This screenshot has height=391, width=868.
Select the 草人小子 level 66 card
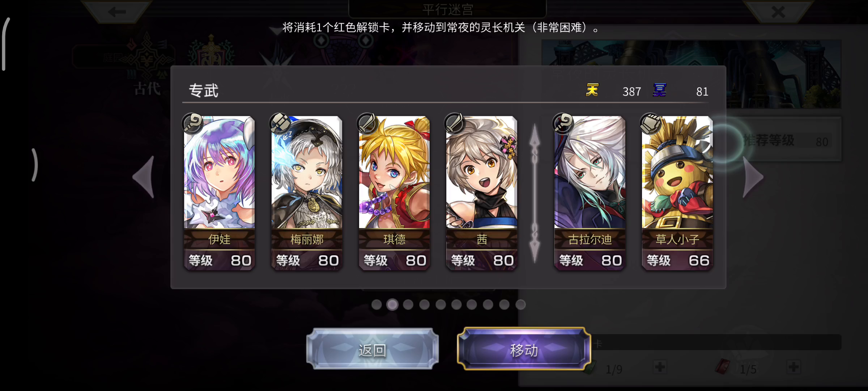pyautogui.click(x=677, y=193)
